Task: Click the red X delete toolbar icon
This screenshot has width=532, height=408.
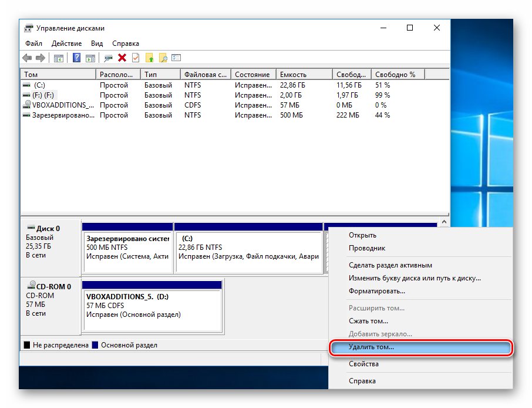Action: pyautogui.click(x=122, y=58)
